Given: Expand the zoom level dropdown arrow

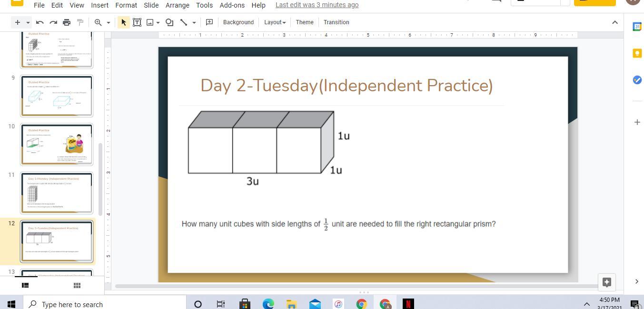Looking at the screenshot, I should [108, 22].
